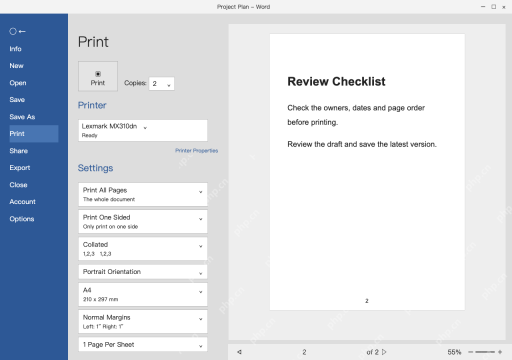Viewport: 512px width, 360px height.
Task: Go to the next preview page arrow
Action: click(x=384, y=352)
